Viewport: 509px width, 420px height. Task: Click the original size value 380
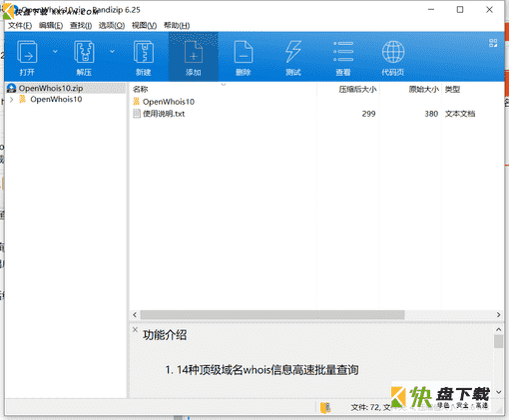(x=431, y=114)
